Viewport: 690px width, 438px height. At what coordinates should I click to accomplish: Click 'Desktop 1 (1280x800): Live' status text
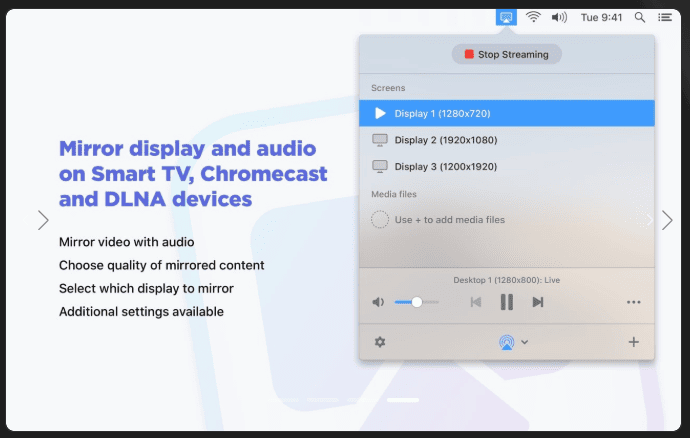coord(506,280)
